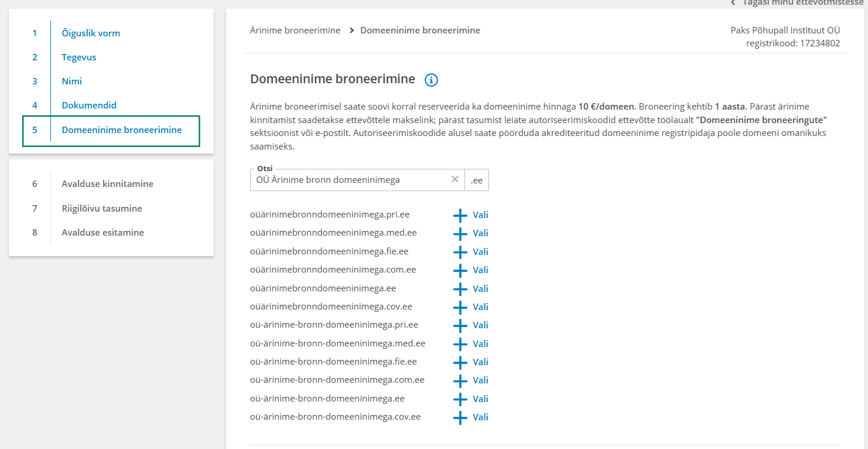Click plus icon for oü-ärinime-bronn-domeeninimega.fie.ee
Viewport: 868px width, 449px height.
pyautogui.click(x=460, y=362)
